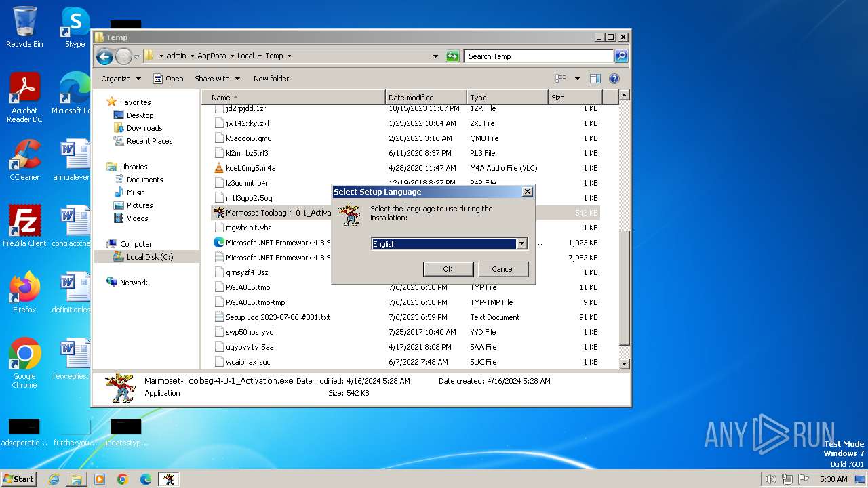Click the Back arrow in Explorer
Screen dimensions: 868x488
click(104, 56)
